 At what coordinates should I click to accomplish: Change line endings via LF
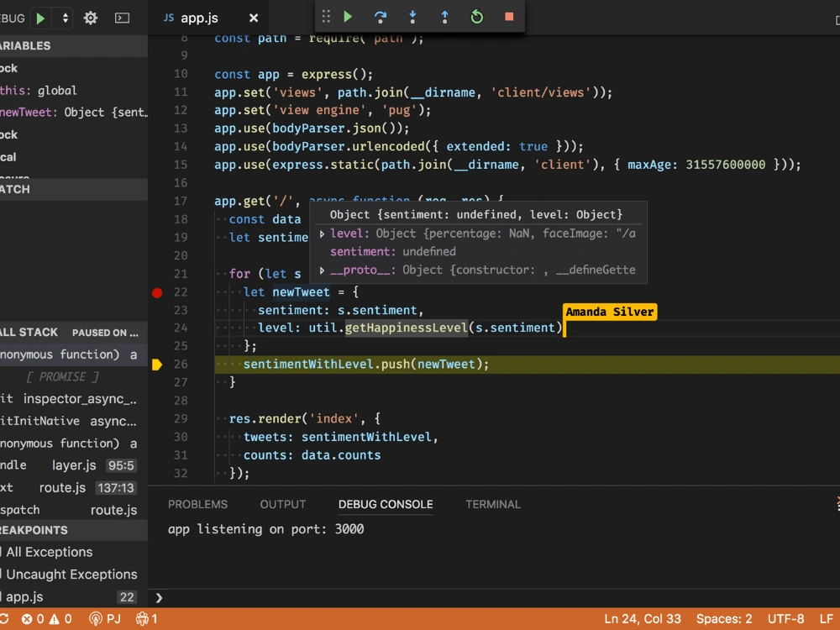click(826, 619)
